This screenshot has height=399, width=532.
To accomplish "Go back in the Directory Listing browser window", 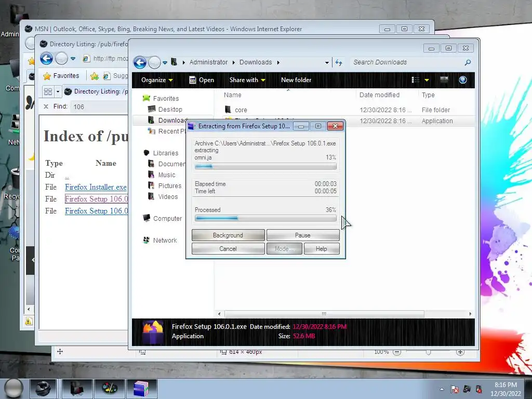I will tap(46, 58).
